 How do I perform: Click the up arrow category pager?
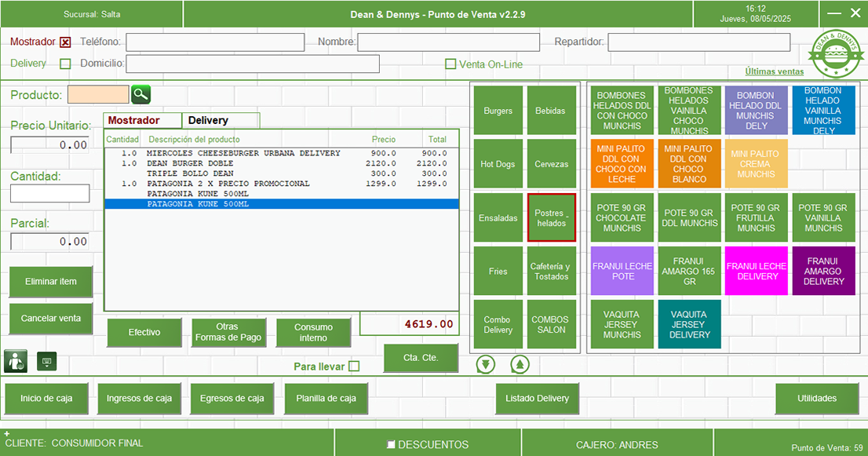pyautogui.click(x=520, y=365)
